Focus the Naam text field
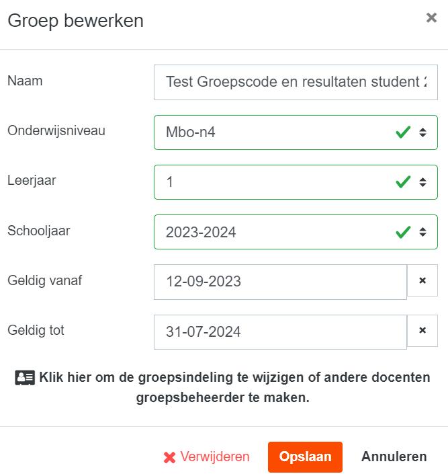 (296, 82)
